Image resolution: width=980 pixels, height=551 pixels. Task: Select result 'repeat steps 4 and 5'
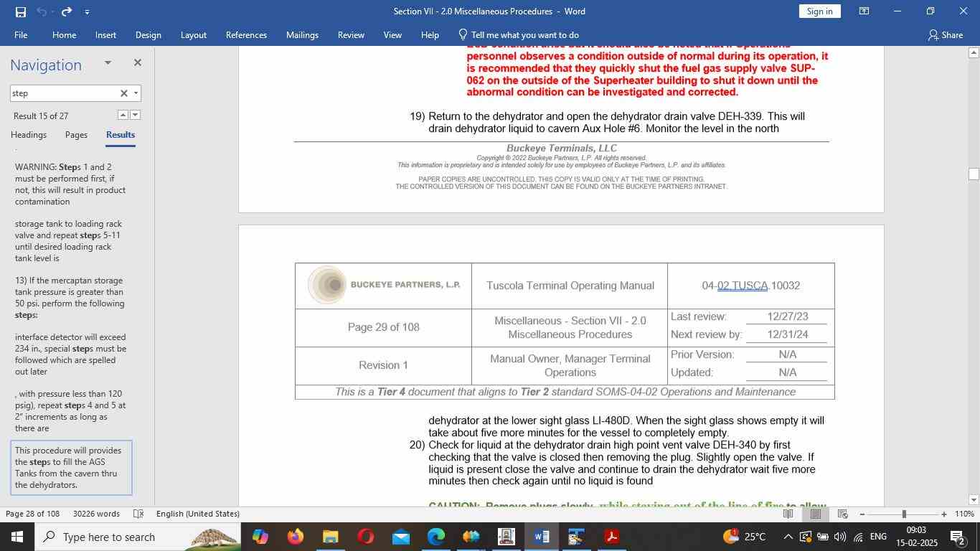pos(70,411)
